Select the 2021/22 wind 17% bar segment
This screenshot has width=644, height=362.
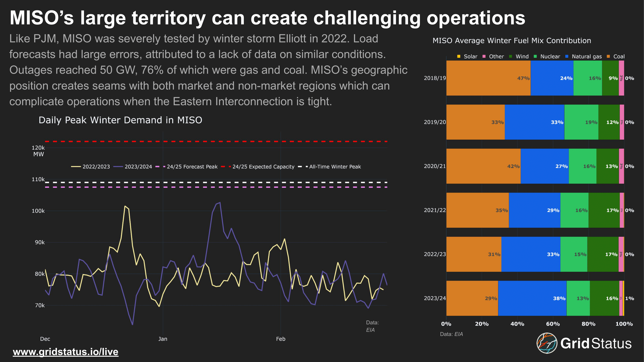coord(604,210)
